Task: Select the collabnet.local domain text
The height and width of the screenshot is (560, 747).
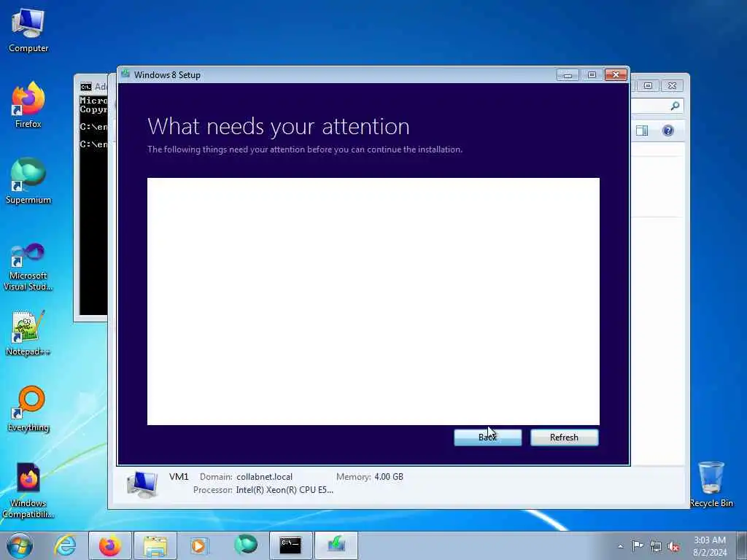Action: pos(264,477)
